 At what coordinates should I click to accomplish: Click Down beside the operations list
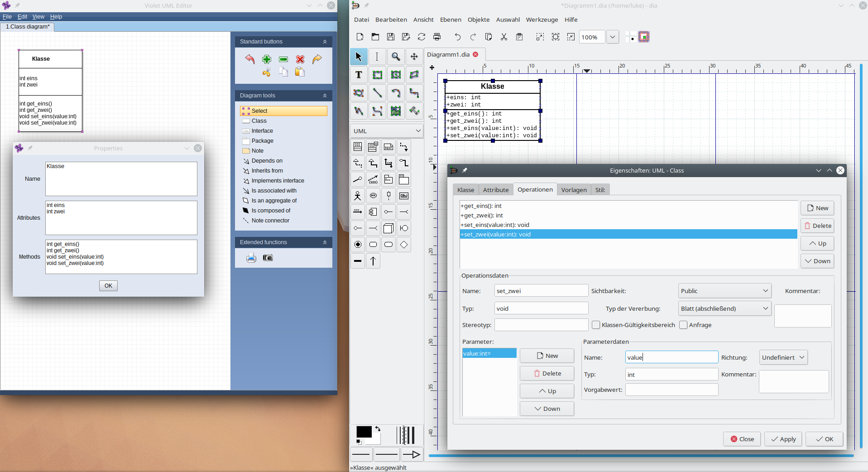point(817,261)
